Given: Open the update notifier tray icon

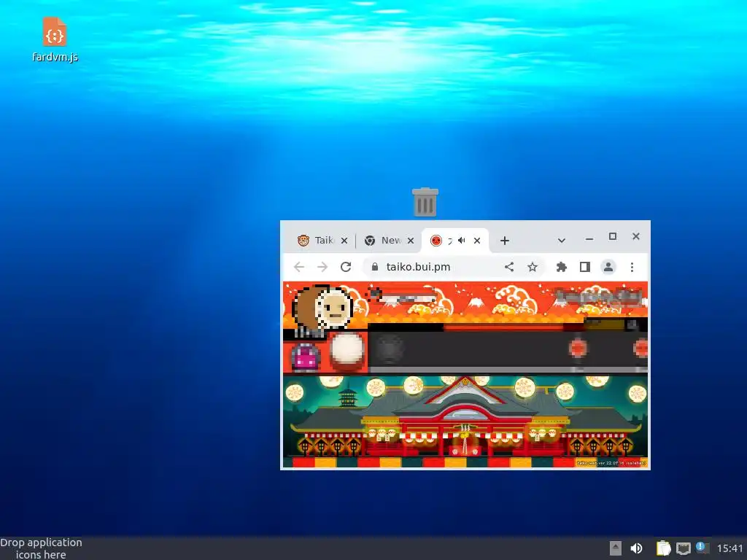Looking at the screenshot, I should pyautogui.click(x=703, y=548).
